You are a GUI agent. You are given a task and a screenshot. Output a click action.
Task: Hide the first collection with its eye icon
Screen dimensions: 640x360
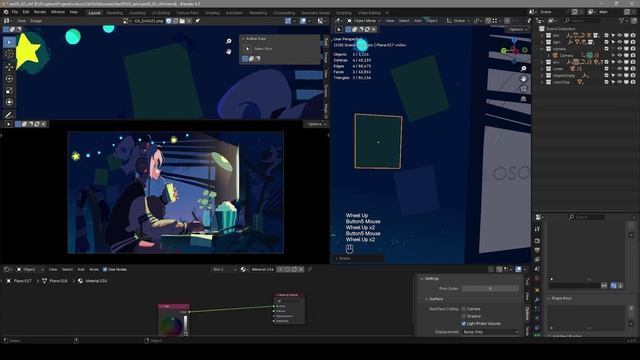[x=620, y=36]
